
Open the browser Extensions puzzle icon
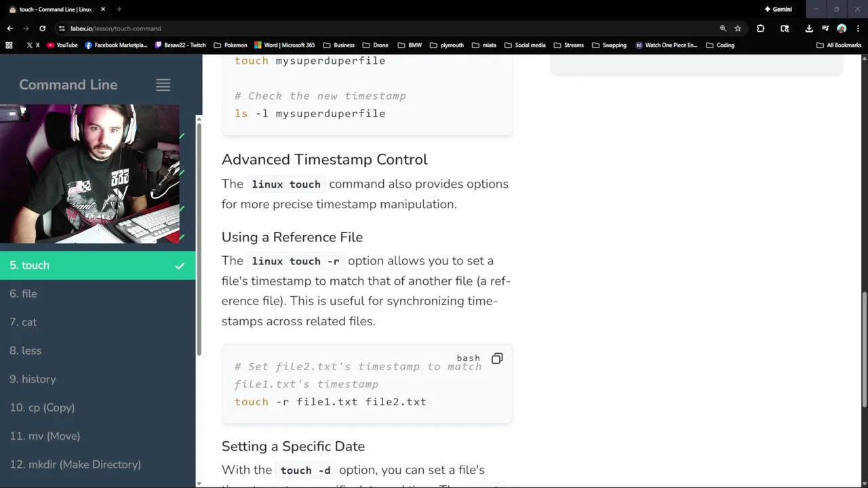[x=760, y=28]
